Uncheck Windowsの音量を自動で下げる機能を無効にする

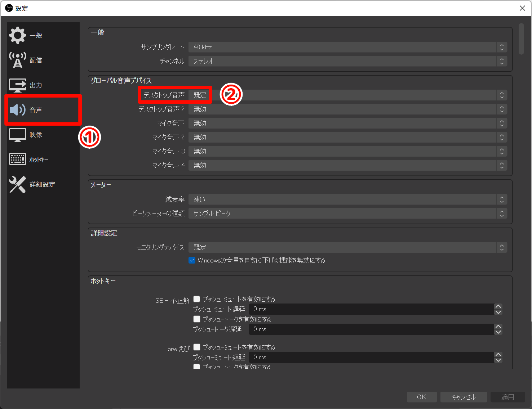192,260
